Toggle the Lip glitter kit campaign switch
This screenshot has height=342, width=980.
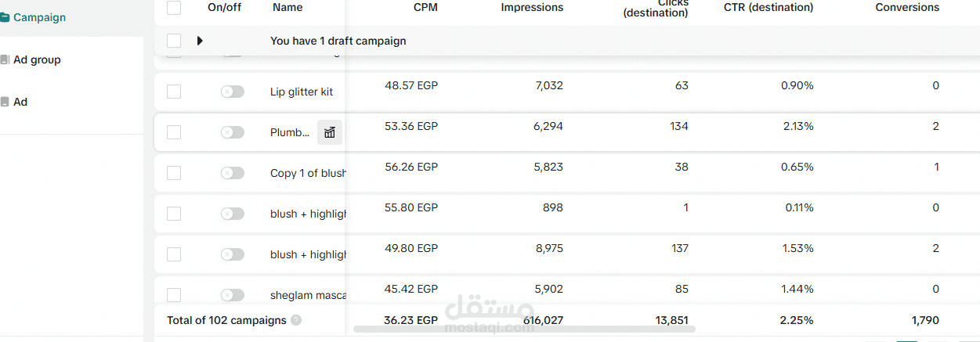[233, 92]
